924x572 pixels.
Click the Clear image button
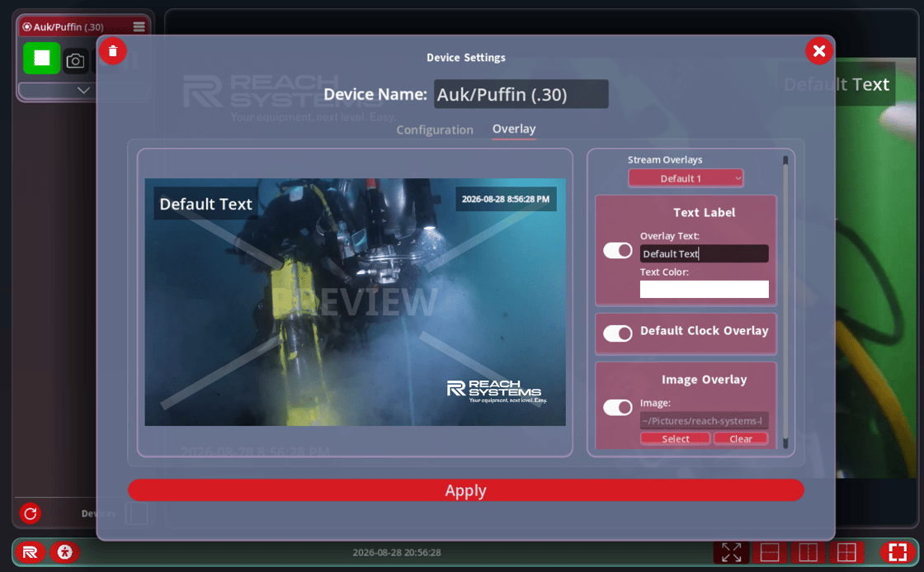(x=741, y=439)
